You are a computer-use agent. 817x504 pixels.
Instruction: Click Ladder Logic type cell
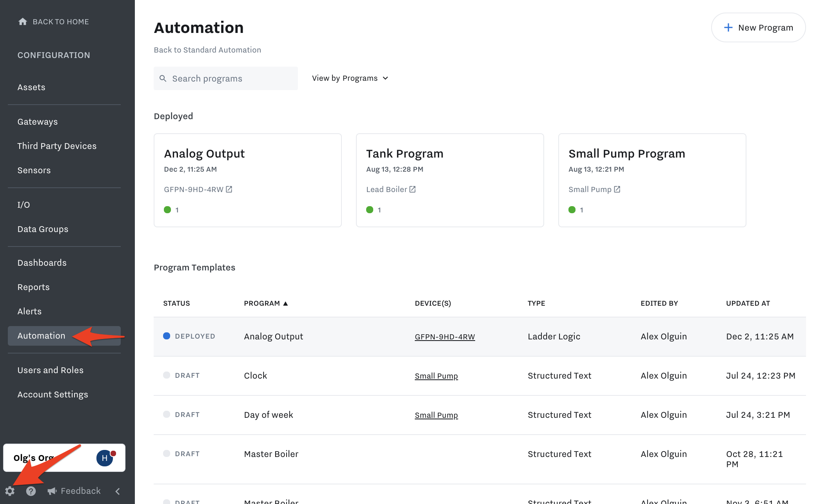point(554,336)
